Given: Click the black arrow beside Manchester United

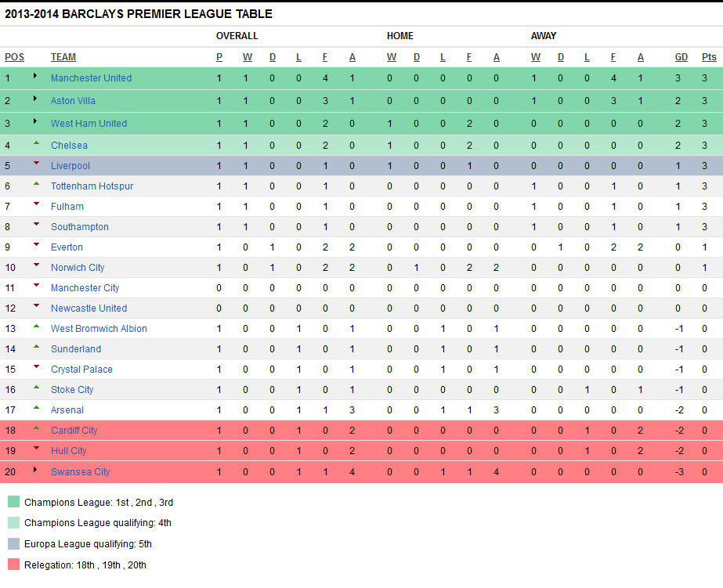Looking at the screenshot, I should click(x=35, y=77).
